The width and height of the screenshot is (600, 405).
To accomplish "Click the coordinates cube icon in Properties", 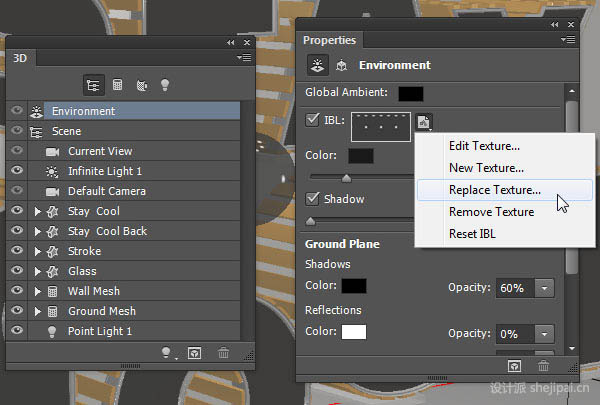I will tap(341, 65).
